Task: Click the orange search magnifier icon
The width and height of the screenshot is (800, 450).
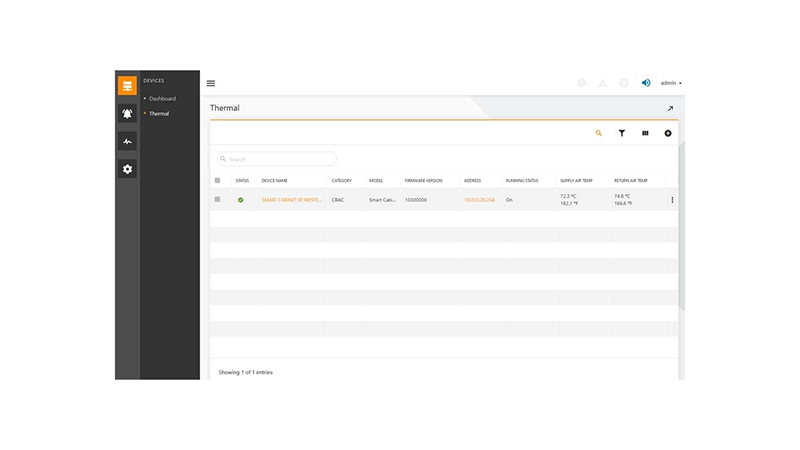Action: pyautogui.click(x=599, y=133)
